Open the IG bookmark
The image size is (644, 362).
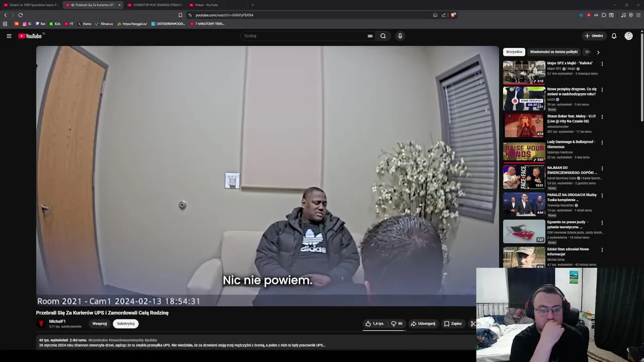tap(27, 24)
